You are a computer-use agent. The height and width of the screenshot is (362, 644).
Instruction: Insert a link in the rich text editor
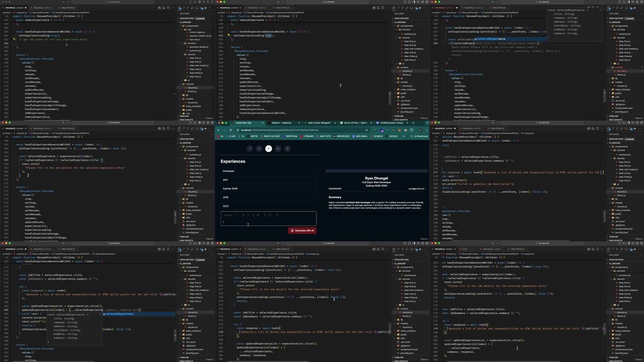tap(258, 215)
